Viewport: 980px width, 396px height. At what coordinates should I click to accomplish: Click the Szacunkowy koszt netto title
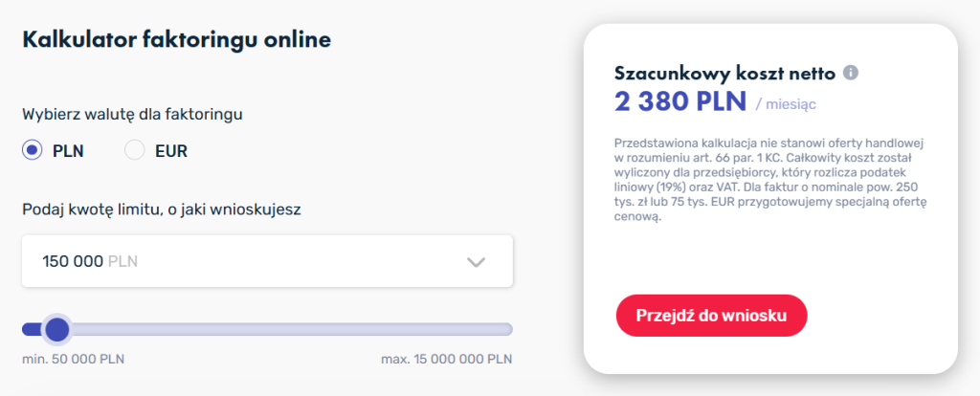724,73
